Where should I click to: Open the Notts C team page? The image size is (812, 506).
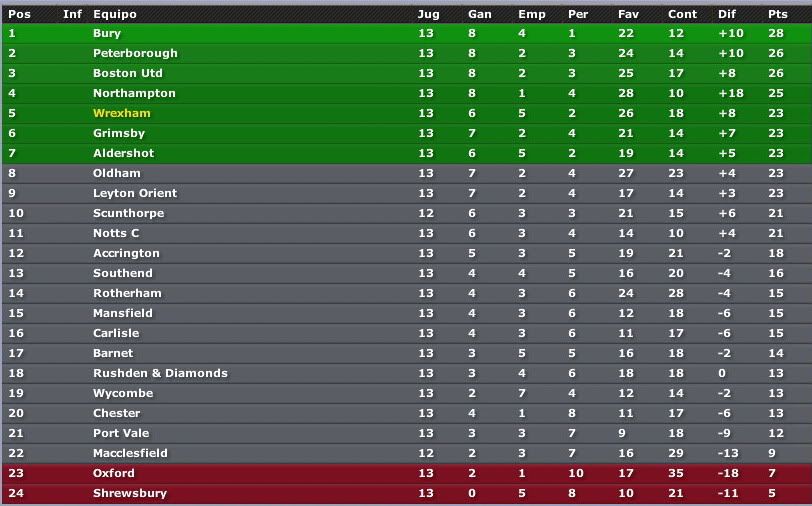coord(116,234)
